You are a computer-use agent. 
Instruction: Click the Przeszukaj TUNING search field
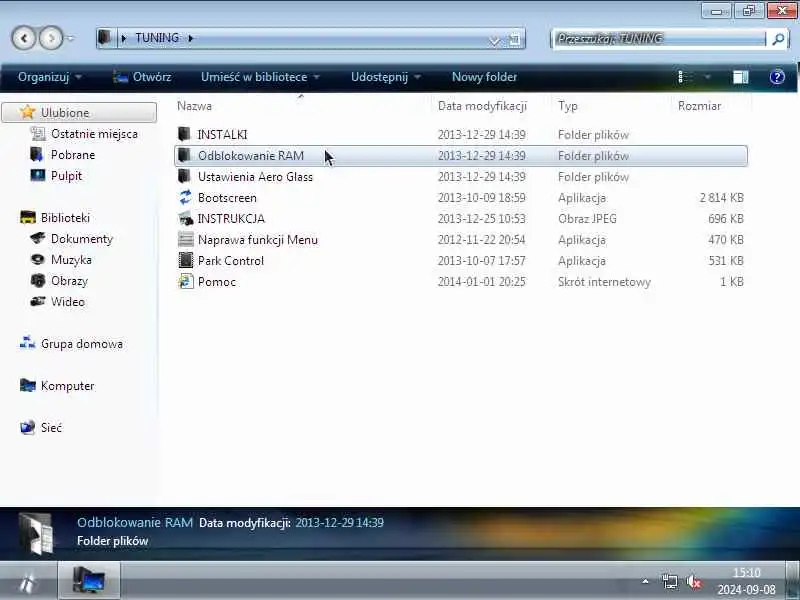(x=659, y=39)
